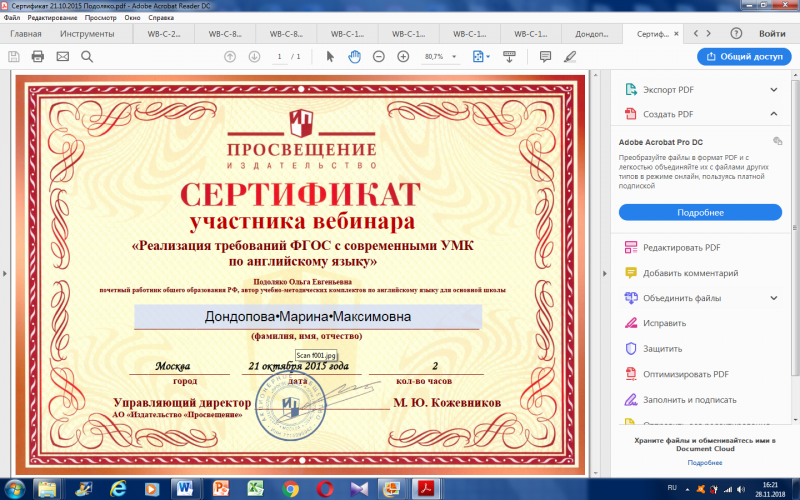Click the Войти sign-in button

click(x=772, y=34)
